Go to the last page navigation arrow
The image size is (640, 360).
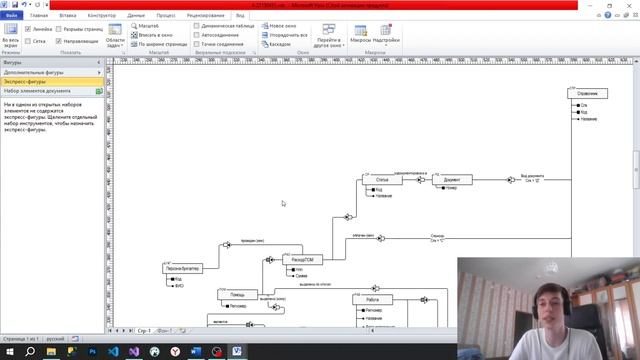click(x=131, y=331)
